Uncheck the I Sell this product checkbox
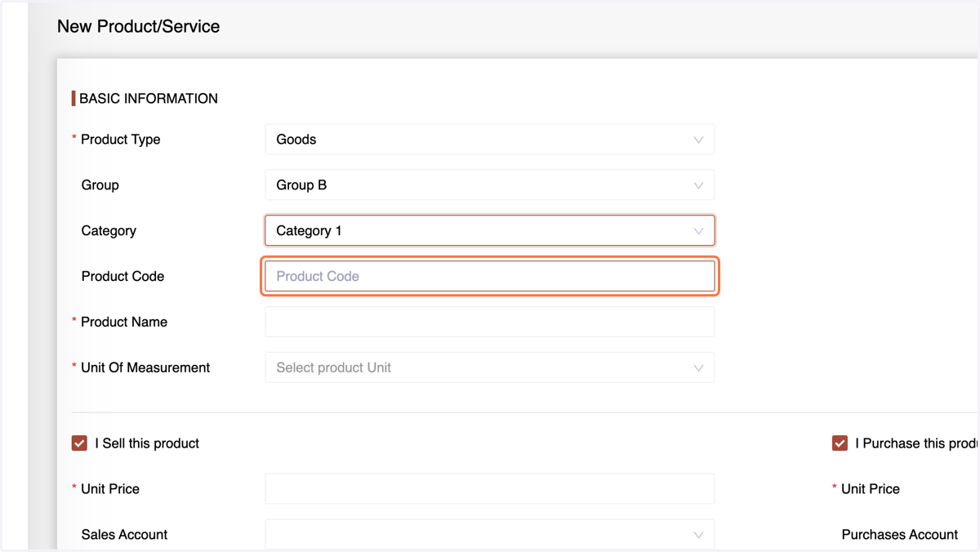Image resolution: width=980 pixels, height=552 pixels. [79, 443]
